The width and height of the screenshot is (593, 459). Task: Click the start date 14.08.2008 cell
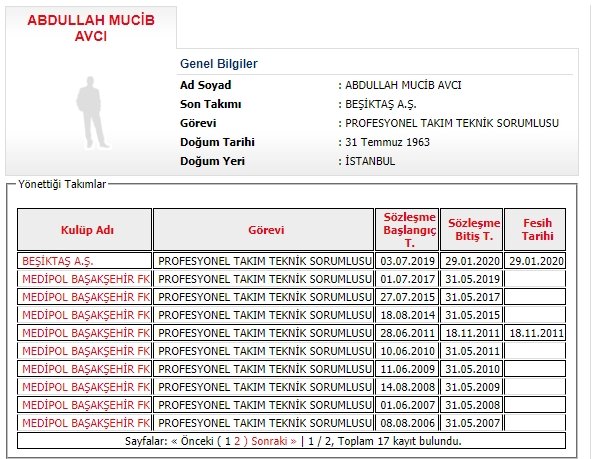(x=407, y=387)
